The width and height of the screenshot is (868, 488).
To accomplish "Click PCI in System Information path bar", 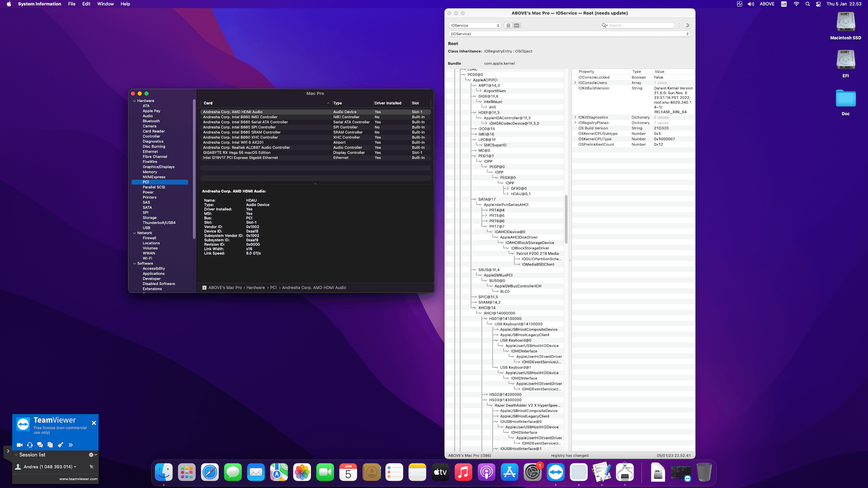I will pos(274,288).
